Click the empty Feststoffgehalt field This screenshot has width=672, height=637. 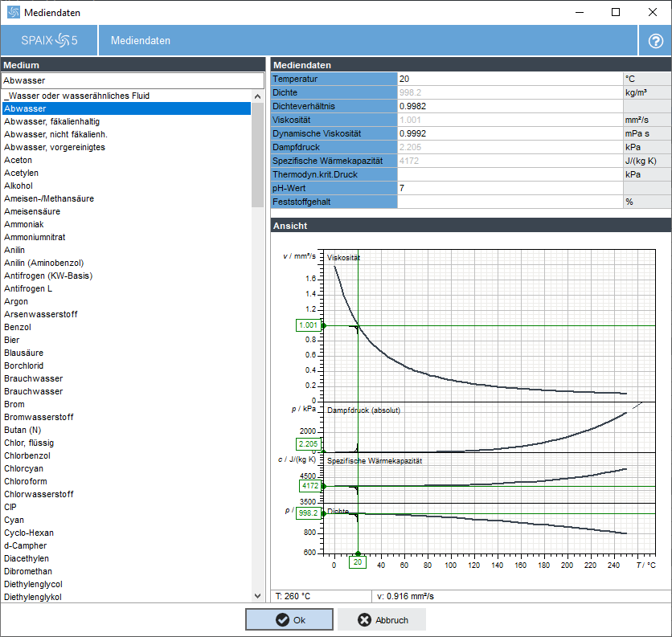click(510, 202)
